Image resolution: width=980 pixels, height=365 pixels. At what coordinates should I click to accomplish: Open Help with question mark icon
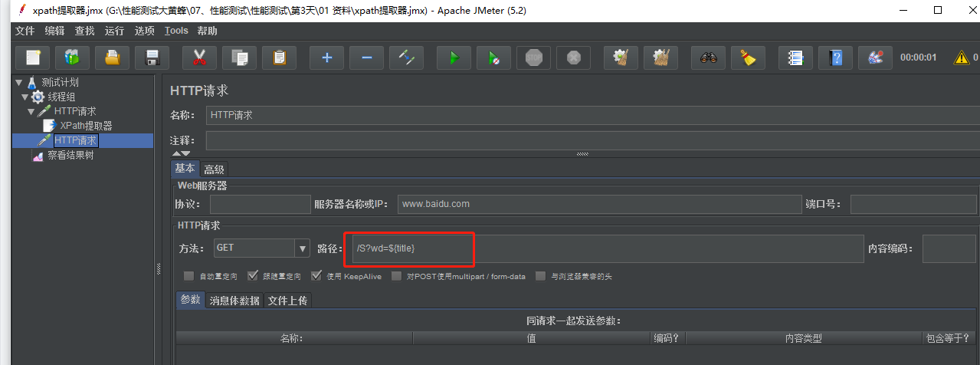tap(835, 58)
